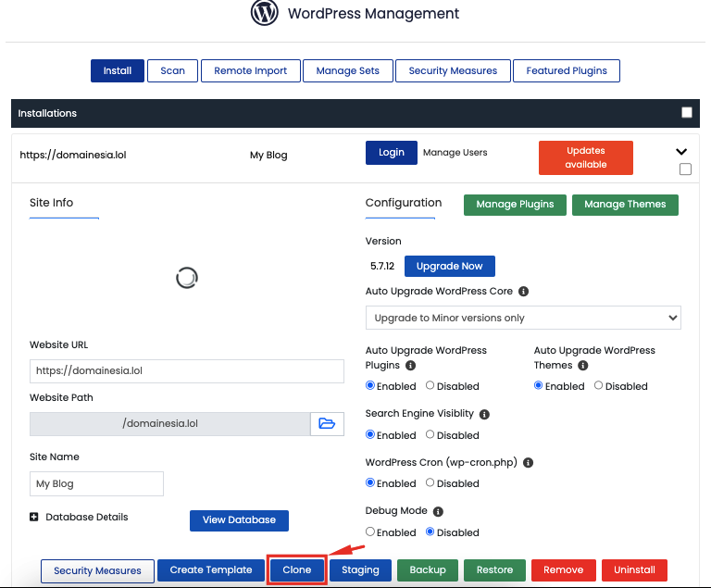Tick the domainesia.lol installation checkbox
Viewport: 711px width, 588px height.
[685, 169]
